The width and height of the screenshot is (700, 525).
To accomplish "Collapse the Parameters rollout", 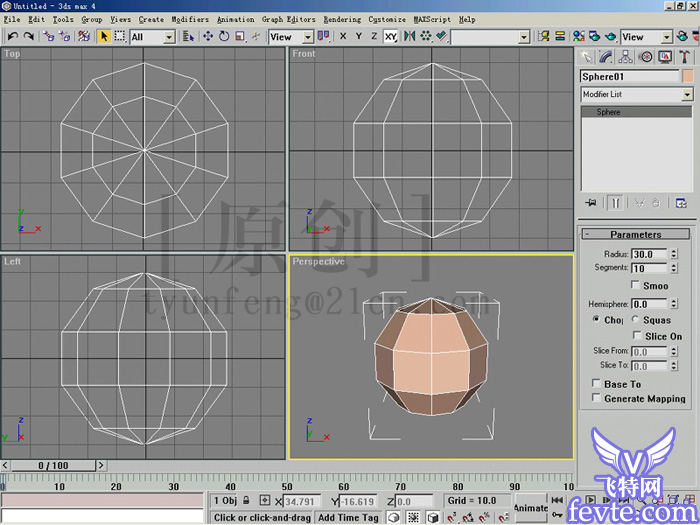I will (x=636, y=234).
